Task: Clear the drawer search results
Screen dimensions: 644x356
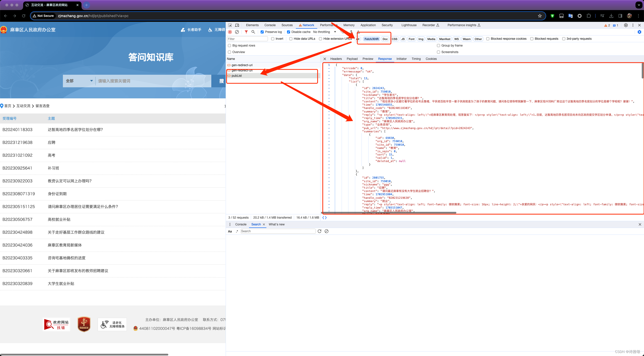Action: pos(327,231)
